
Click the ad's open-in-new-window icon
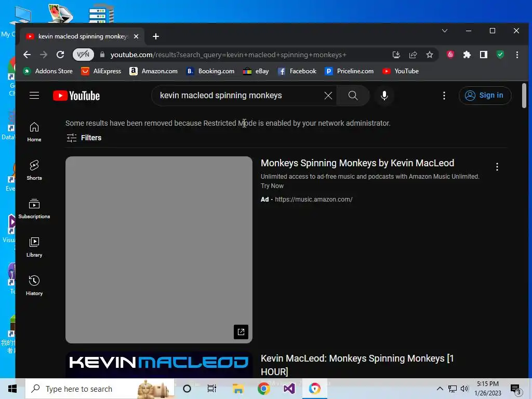[x=241, y=332]
